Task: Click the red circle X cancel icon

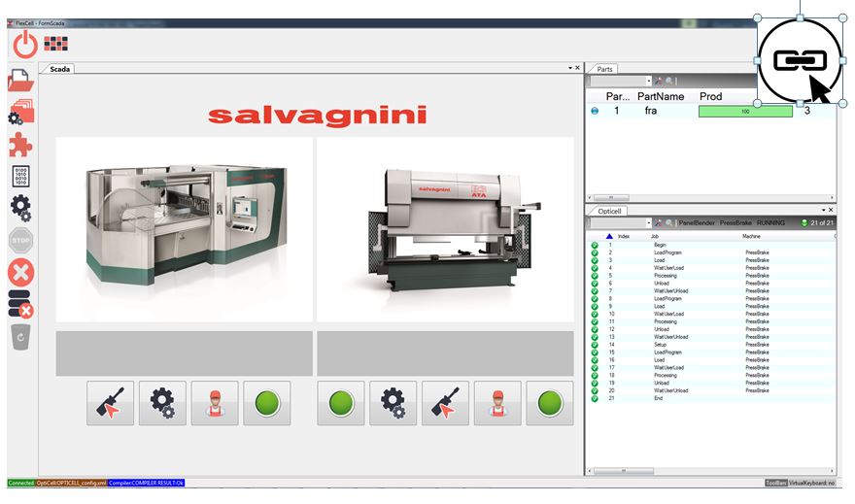Action: point(20,273)
